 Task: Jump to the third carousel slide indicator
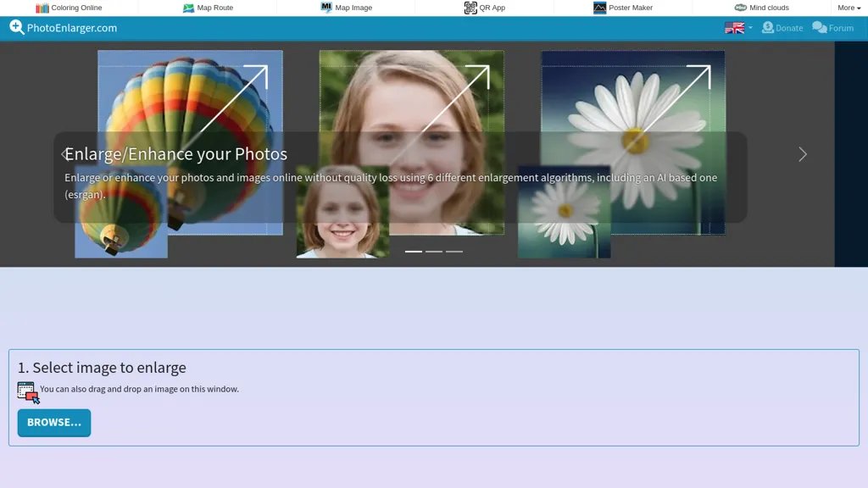[x=454, y=252]
